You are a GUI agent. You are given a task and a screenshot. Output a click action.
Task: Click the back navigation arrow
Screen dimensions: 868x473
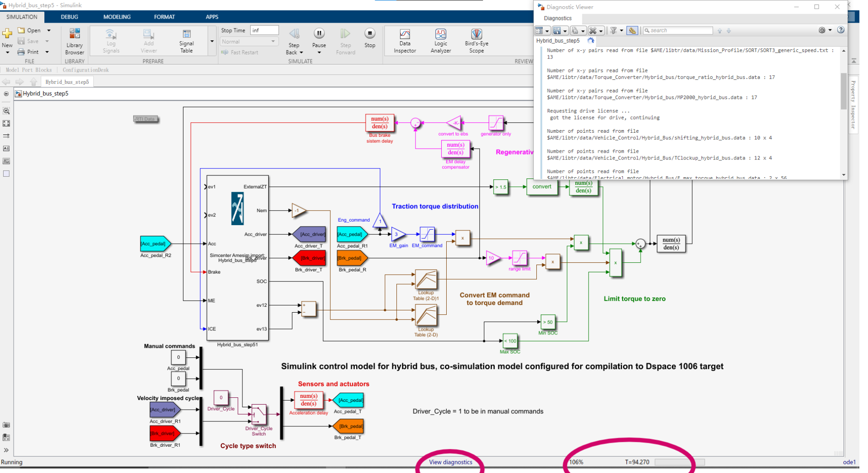click(x=6, y=82)
